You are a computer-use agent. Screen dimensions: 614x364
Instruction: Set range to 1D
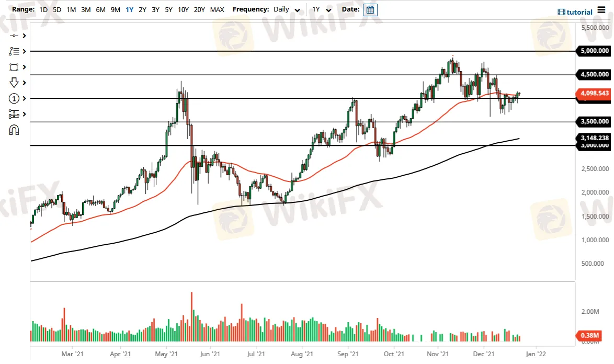tap(43, 9)
